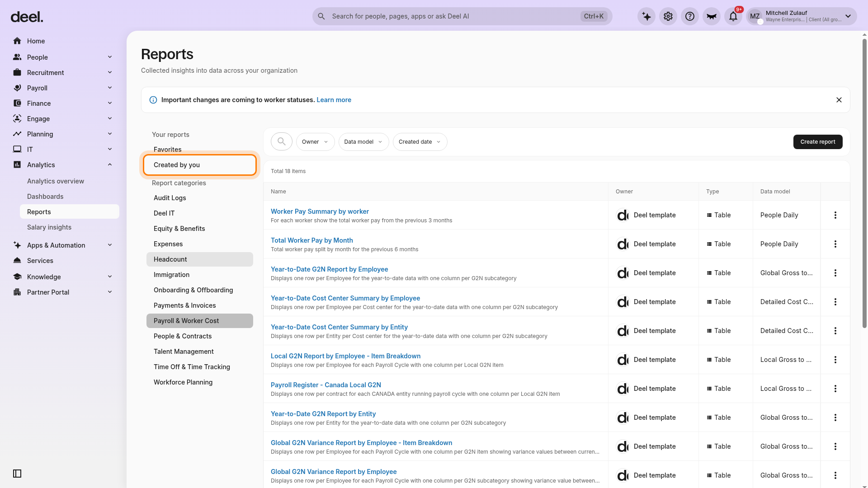Open more options for Year-to-Date Cost Center Summary by Entity
This screenshot has height=488, width=868.
835,331
